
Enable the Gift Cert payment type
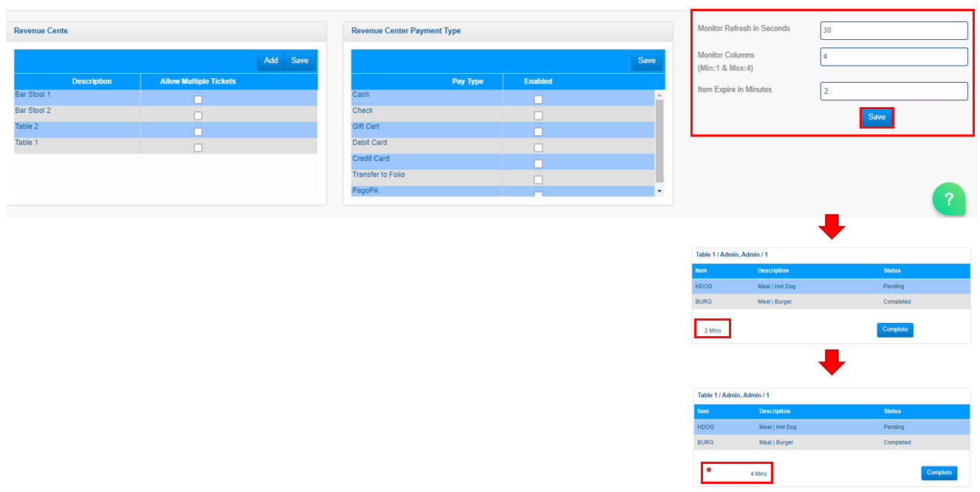538,131
